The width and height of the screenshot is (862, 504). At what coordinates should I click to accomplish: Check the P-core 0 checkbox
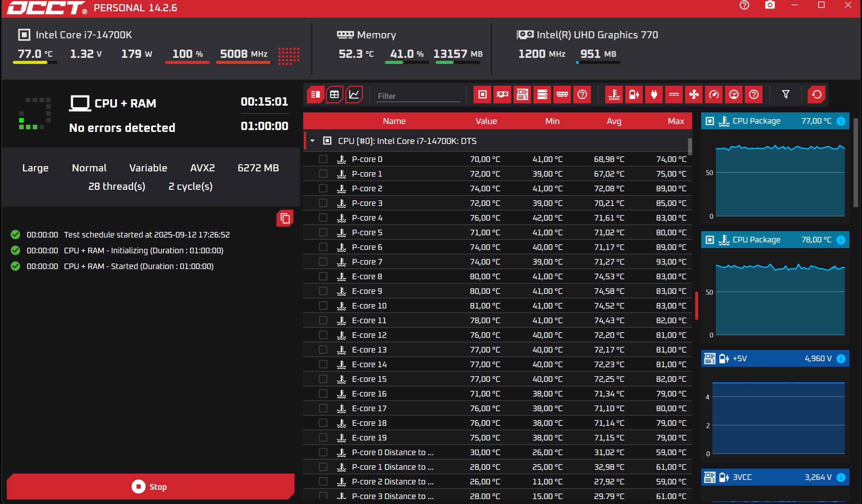coord(323,159)
